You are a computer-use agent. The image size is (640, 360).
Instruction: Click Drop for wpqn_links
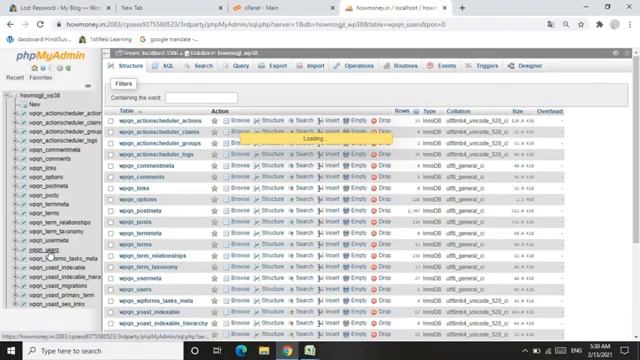pyautogui.click(x=381, y=188)
